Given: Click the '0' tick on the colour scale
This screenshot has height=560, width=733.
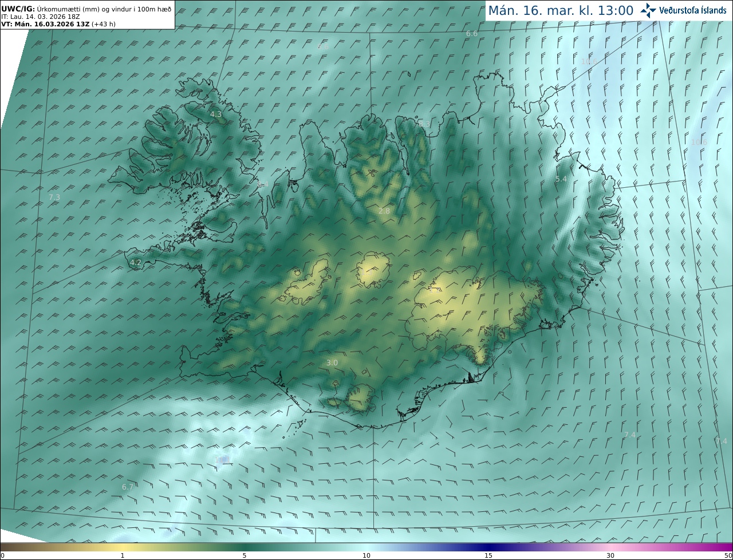Looking at the screenshot, I should (x=2, y=555).
